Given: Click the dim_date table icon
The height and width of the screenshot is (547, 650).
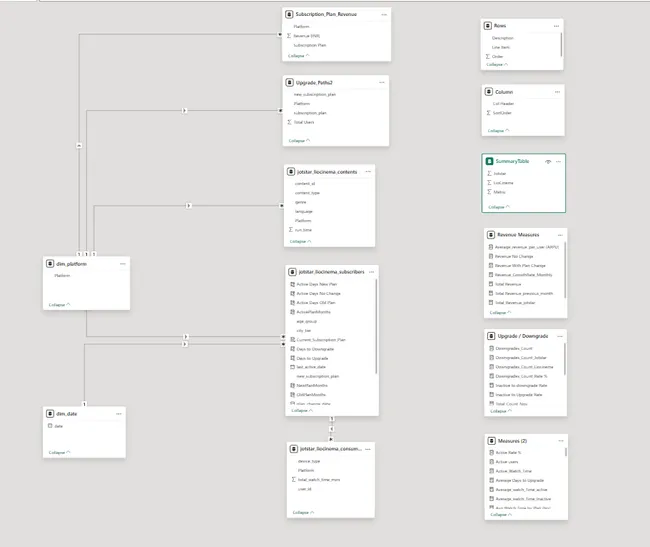Looking at the screenshot, I should tap(50, 414).
